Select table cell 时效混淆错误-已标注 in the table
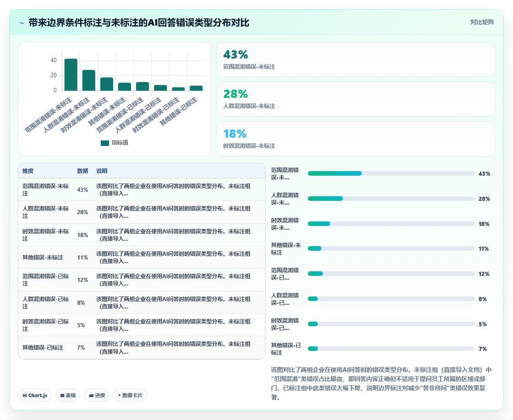The height and width of the screenshot is (420, 513). point(46,325)
